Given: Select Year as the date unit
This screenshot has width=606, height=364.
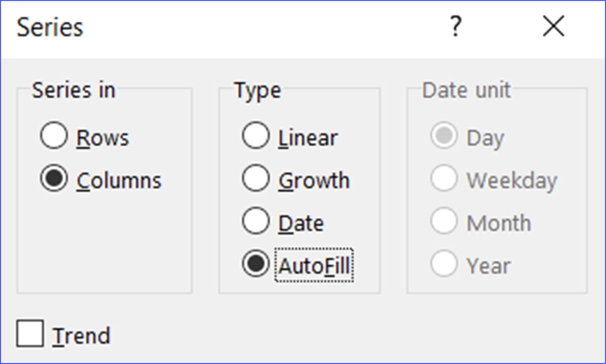Looking at the screenshot, I should click(x=443, y=264).
